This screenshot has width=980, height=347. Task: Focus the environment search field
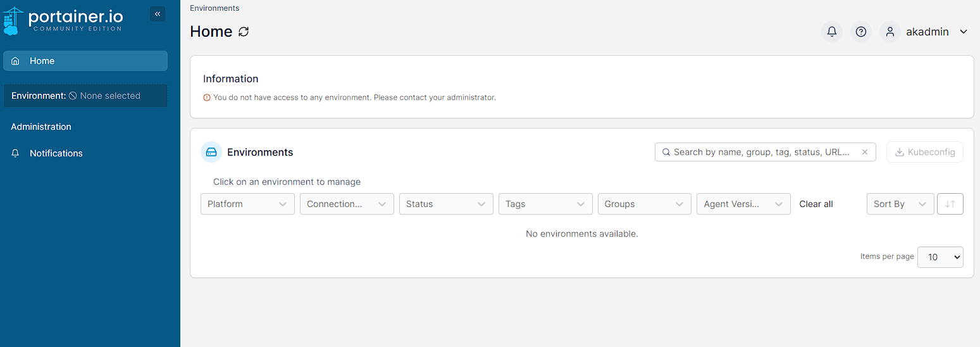click(765, 152)
